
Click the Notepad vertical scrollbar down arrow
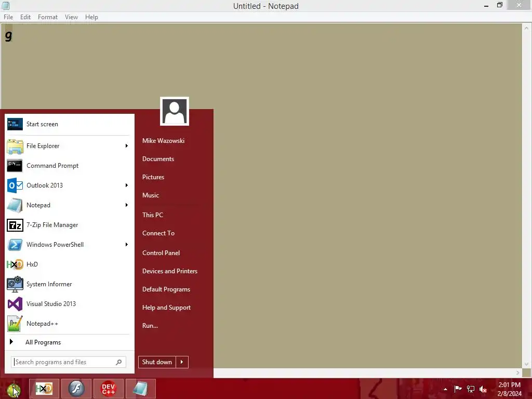[x=527, y=364]
